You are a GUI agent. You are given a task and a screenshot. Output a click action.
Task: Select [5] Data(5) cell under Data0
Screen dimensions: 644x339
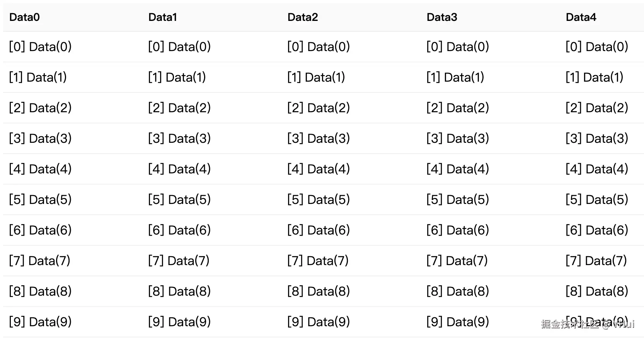[41, 200]
